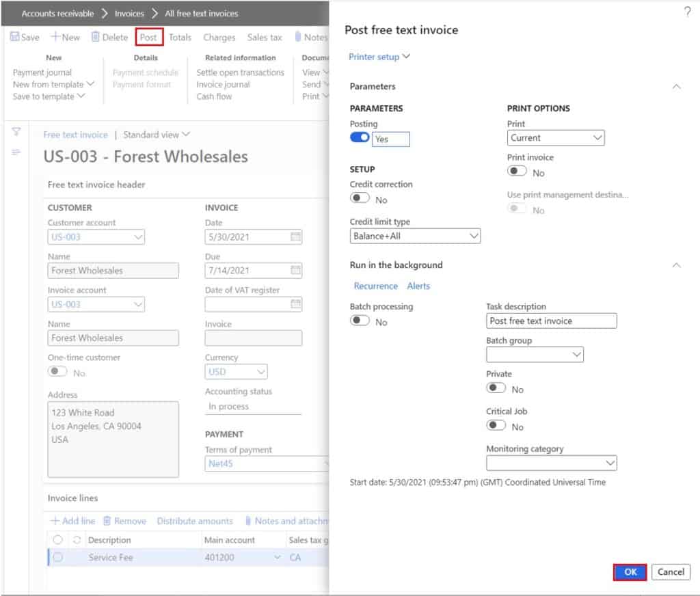
Task: Enable Batch processing for the posting
Action: click(x=360, y=321)
